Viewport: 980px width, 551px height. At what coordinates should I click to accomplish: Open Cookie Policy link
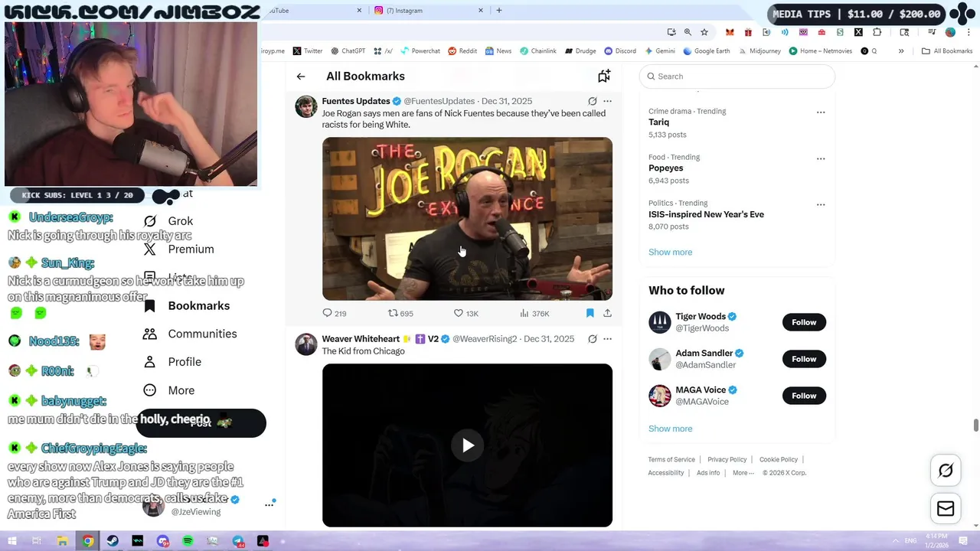tap(779, 459)
